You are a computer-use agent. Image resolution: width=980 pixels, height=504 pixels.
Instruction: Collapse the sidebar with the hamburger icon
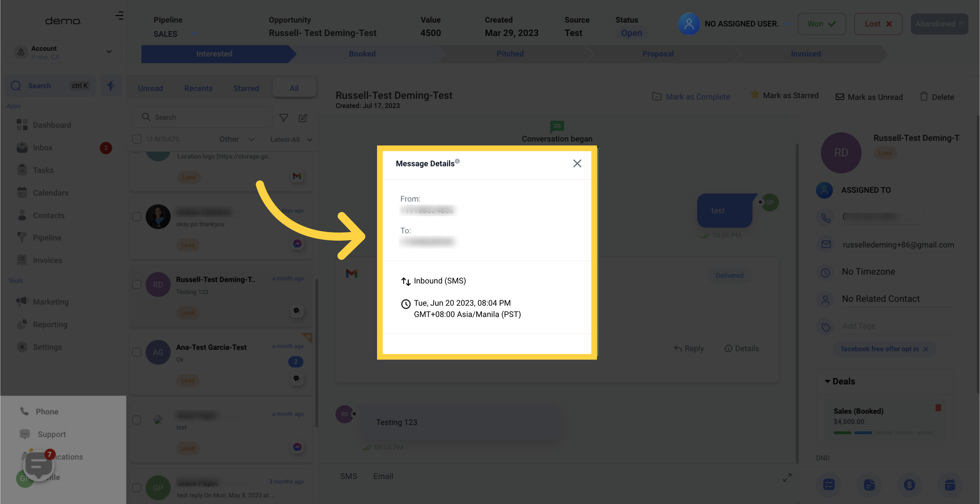(119, 16)
